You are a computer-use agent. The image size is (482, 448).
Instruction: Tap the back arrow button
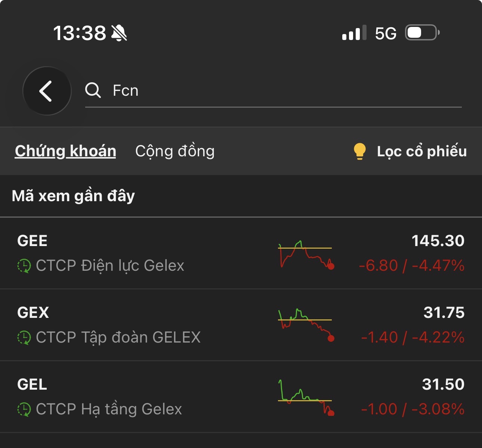(47, 91)
